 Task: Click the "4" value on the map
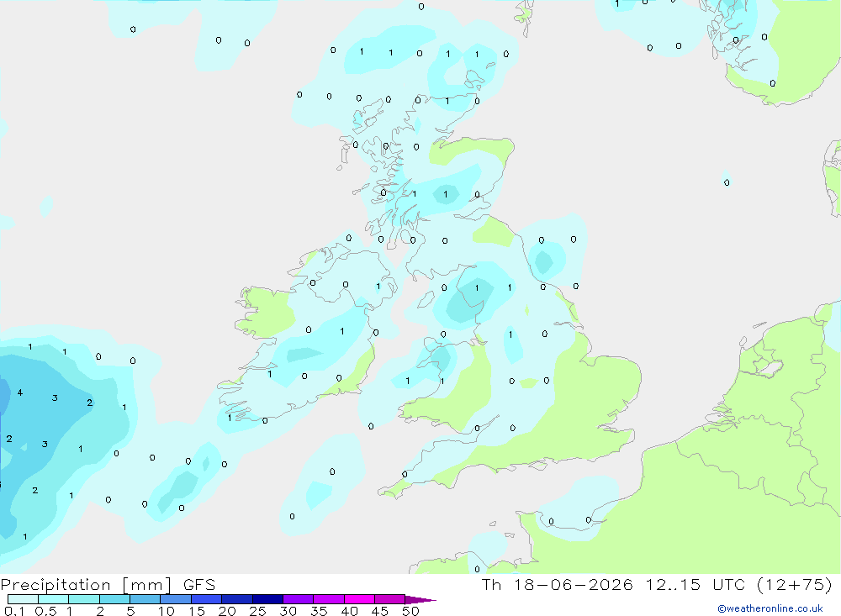[x=20, y=392]
